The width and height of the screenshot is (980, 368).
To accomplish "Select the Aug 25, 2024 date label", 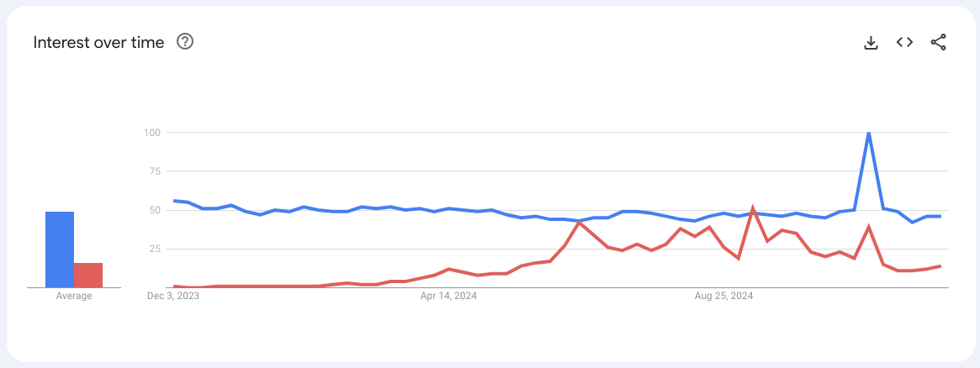I will 723,296.
